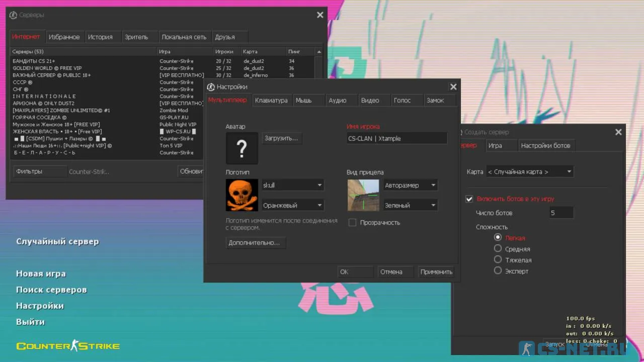
Task: Switch to the Голос tab
Action: coord(407,100)
